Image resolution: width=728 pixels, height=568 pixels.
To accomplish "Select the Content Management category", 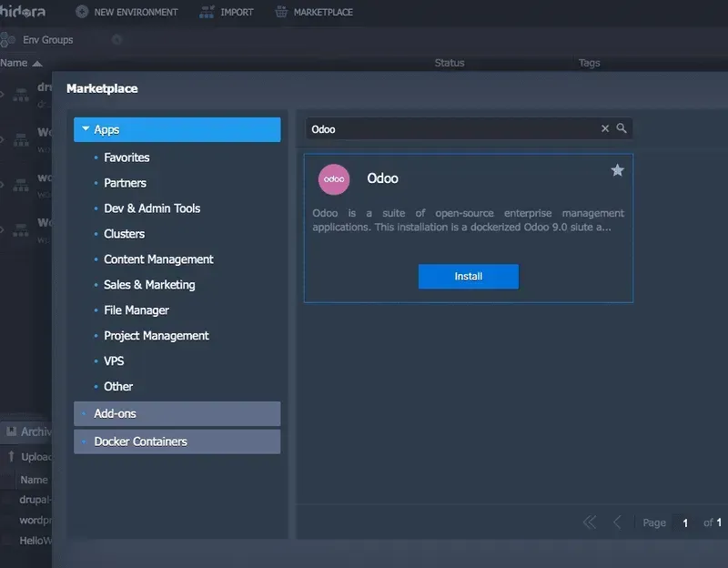I will click(157, 259).
